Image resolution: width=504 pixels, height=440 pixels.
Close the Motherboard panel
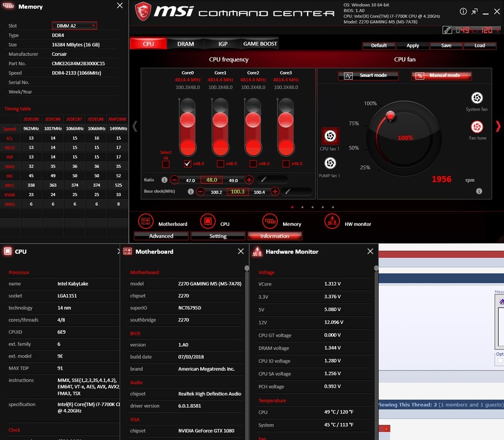tap(241, 251)
